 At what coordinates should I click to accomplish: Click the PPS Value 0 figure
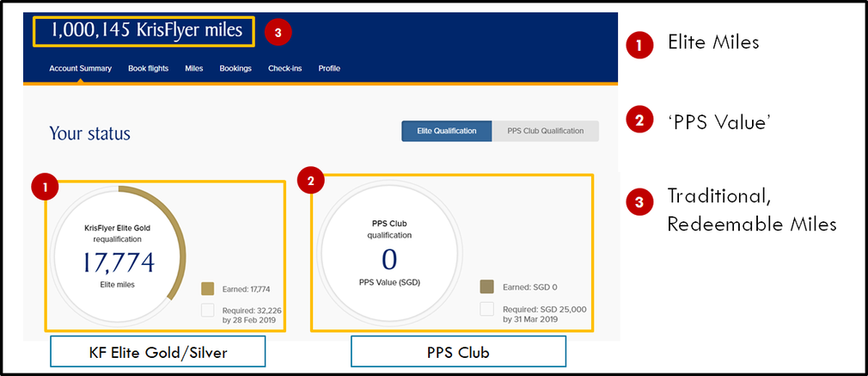point(389,260)
